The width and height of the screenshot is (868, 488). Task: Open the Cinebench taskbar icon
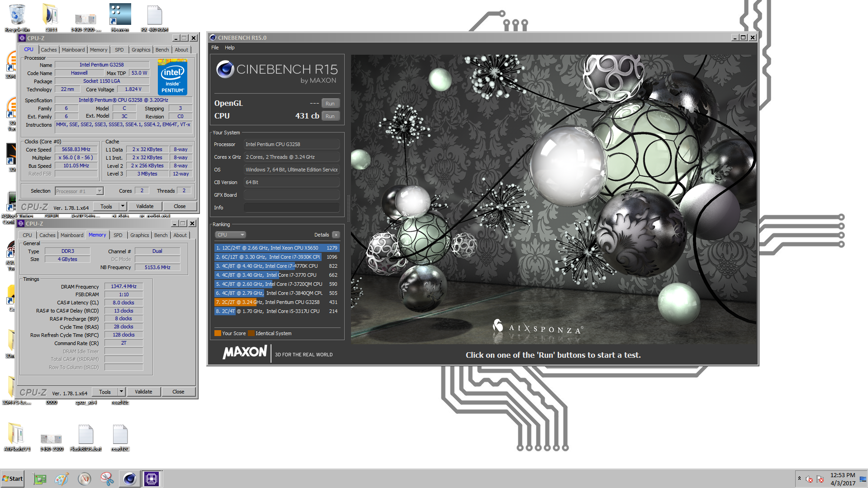(x=129, y=479)
